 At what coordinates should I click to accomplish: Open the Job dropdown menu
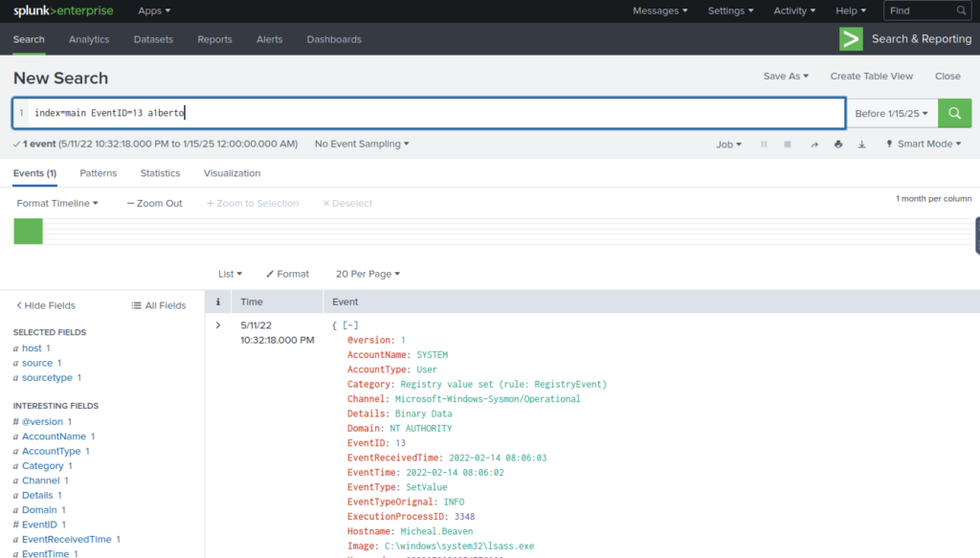point(728,145)
